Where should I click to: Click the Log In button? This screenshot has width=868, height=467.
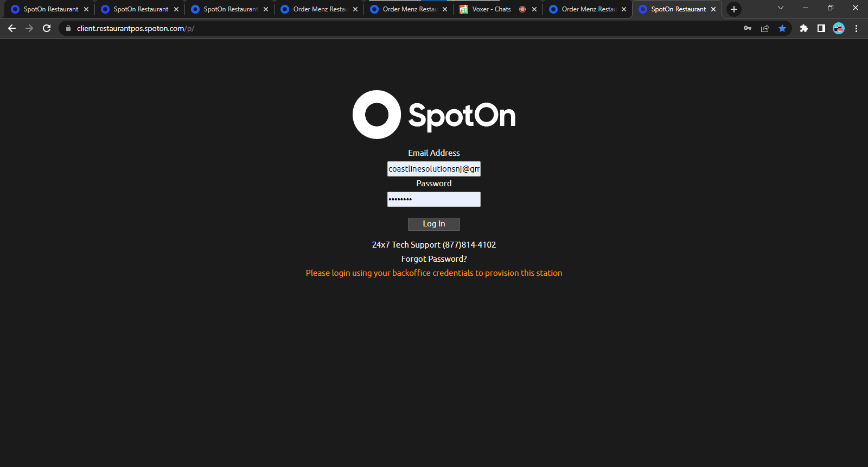pyautogui.click(x=434, y=224)
